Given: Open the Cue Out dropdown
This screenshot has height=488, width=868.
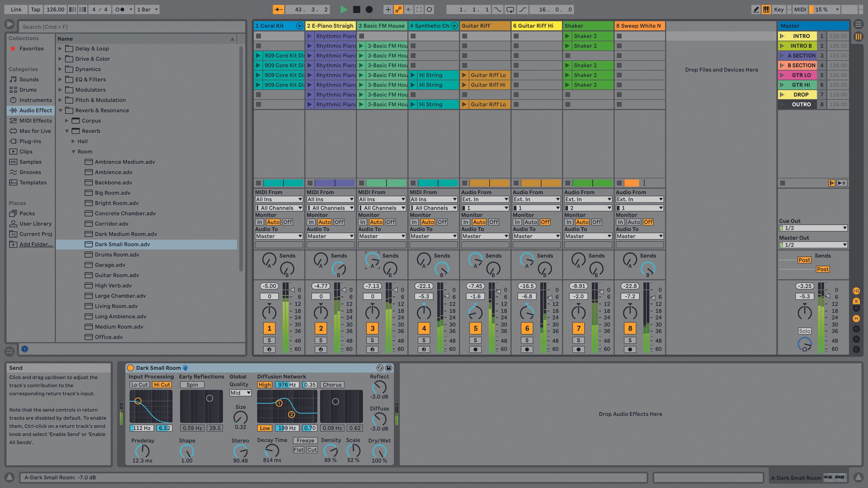Looking at the screenshot, I should 813,228.
